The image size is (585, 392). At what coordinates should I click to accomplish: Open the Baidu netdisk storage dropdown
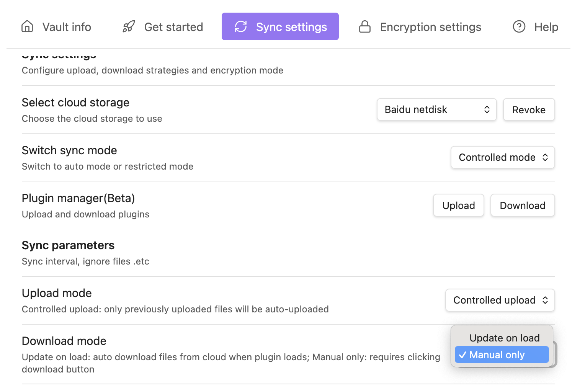point(436,109)
